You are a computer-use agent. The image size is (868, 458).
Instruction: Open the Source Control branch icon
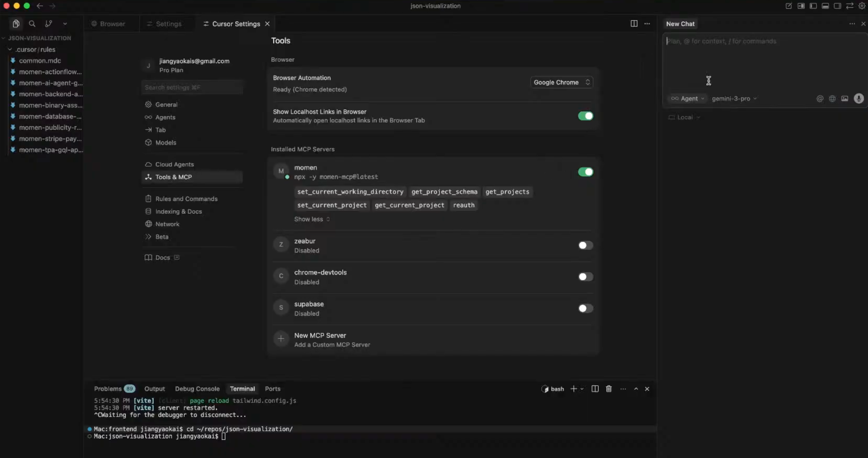pyautogui.click(x=49, y=24)
